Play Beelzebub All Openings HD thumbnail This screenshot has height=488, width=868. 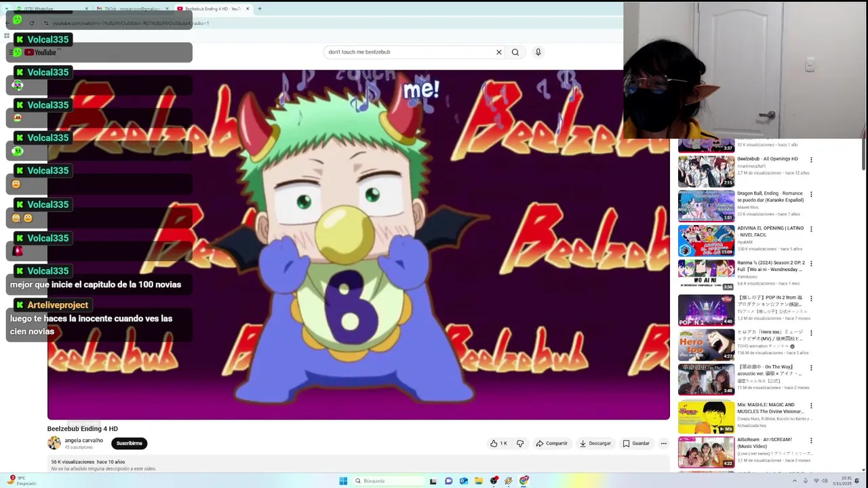[706, 171]
